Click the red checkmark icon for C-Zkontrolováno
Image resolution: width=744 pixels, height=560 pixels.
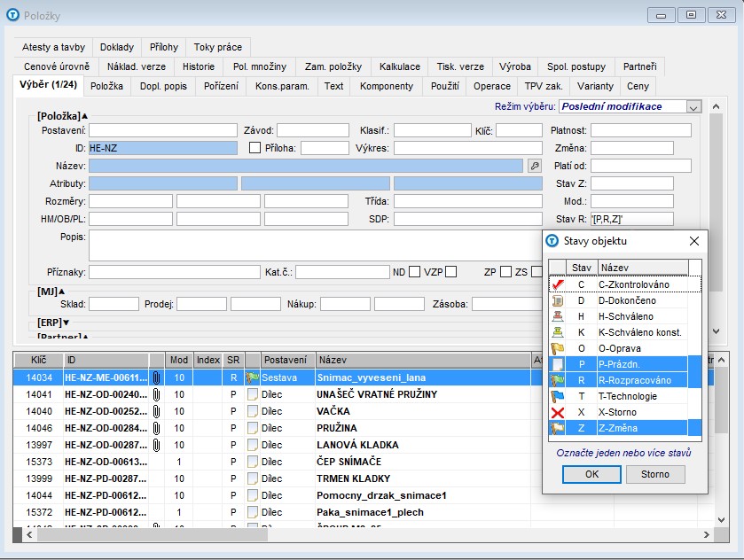coord(558,284)
